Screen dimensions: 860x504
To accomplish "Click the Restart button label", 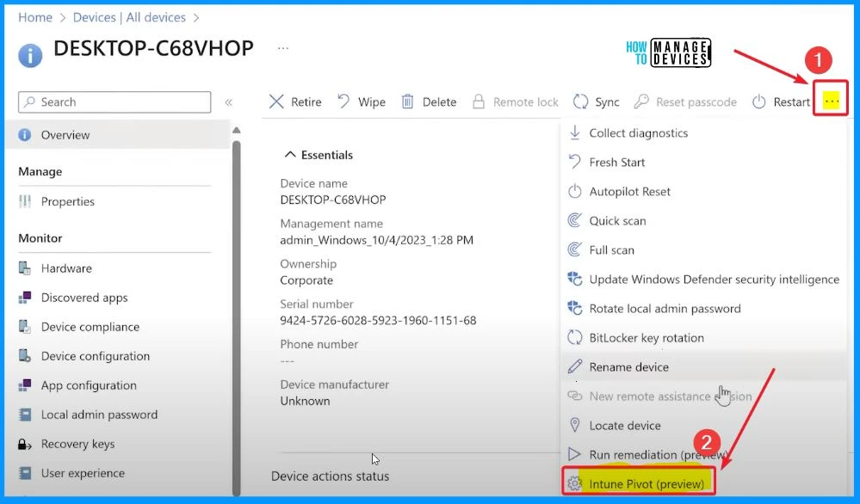I will click(x=791, y=101).
